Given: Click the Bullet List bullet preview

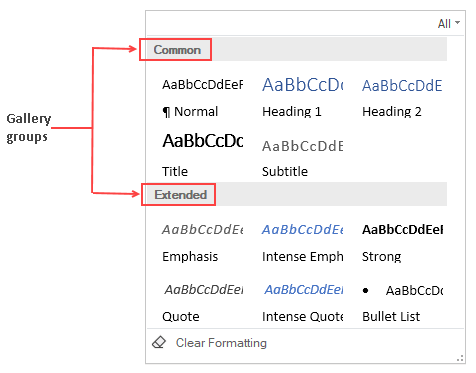Looking at the screenshot, I should (x=366, y=291).
